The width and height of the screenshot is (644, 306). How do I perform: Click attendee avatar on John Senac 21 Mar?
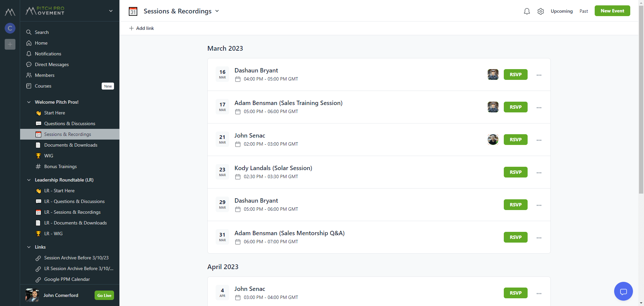click(493, 140)
